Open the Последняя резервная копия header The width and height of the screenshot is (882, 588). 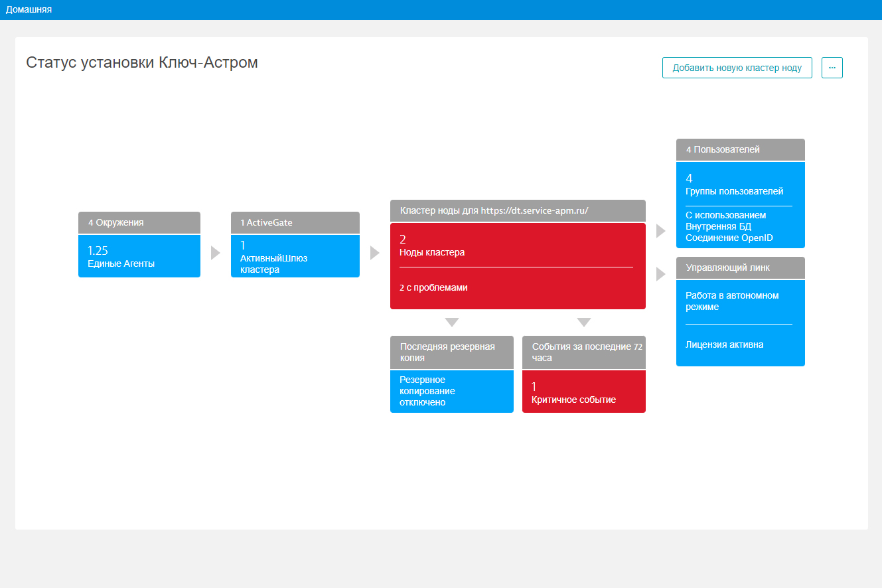click(x=451, y=352)
